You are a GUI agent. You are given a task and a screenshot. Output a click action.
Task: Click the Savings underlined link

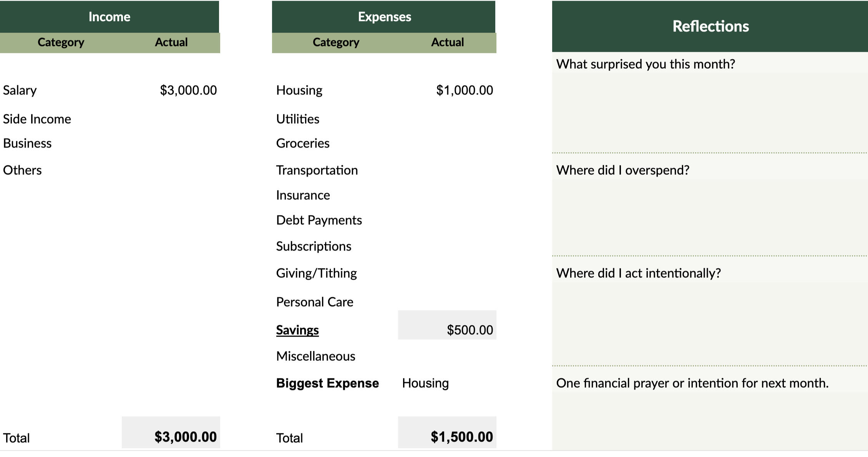tap(297, 330)
